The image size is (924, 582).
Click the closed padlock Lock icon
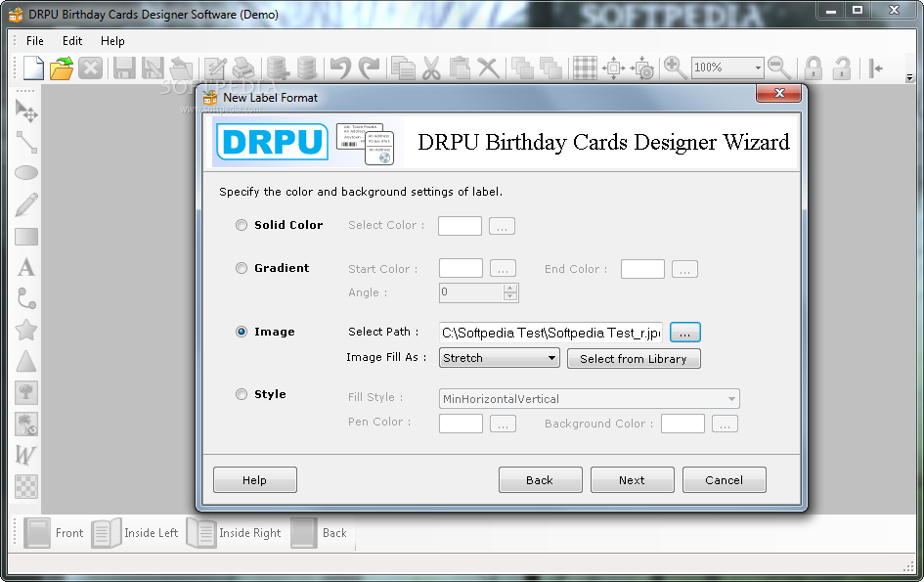point(814,67)
